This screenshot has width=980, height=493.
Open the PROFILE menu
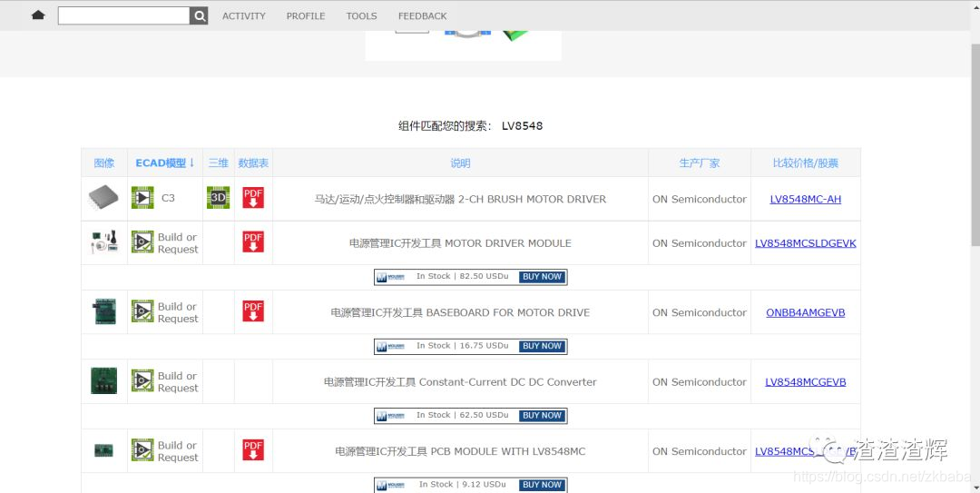click(306, 15)
